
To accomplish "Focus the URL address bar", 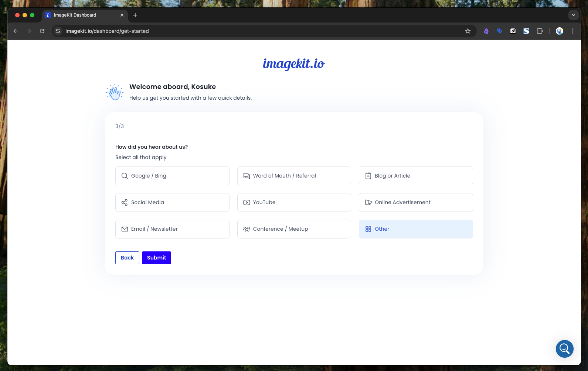I will coord(259,31).
